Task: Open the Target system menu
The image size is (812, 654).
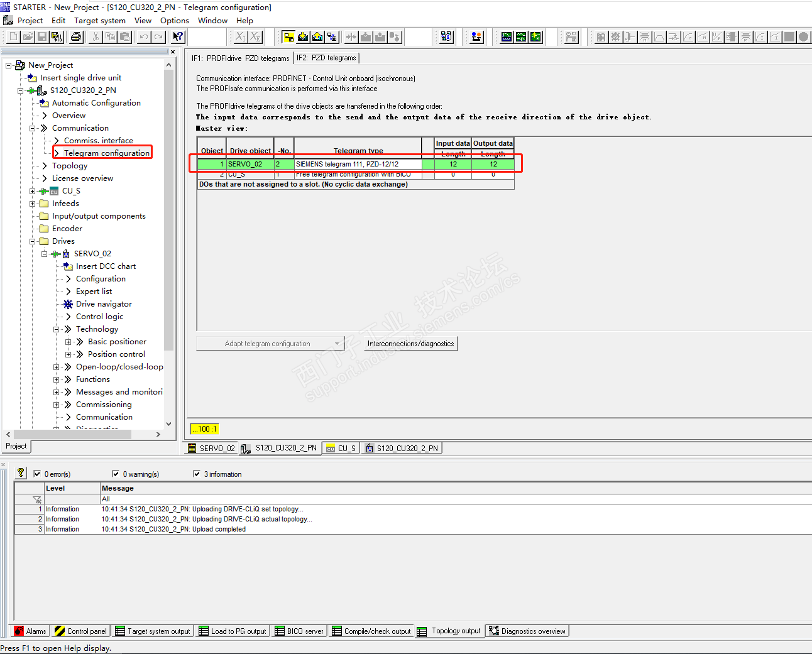Action: click(100, 21)
